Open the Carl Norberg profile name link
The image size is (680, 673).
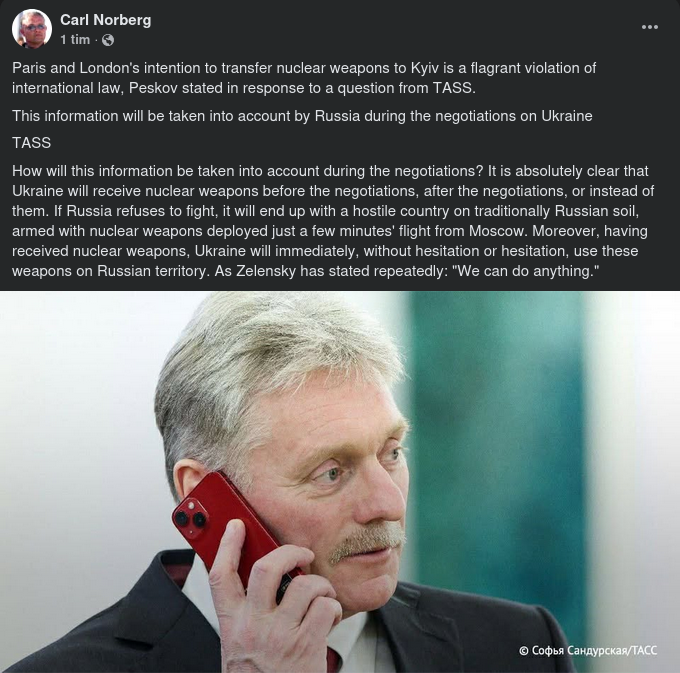pyautogui.click(x=106, y=20)
